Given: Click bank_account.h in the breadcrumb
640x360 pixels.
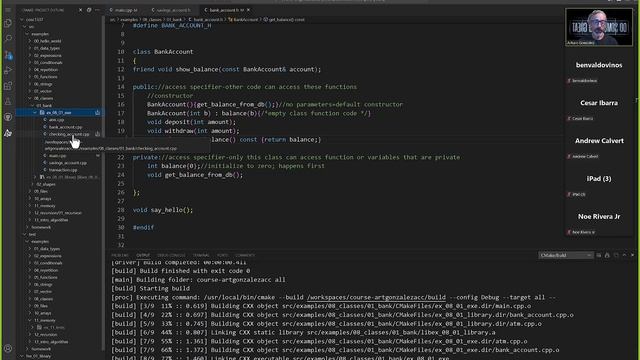Looking at the screenshot, I should click(208, 19).
